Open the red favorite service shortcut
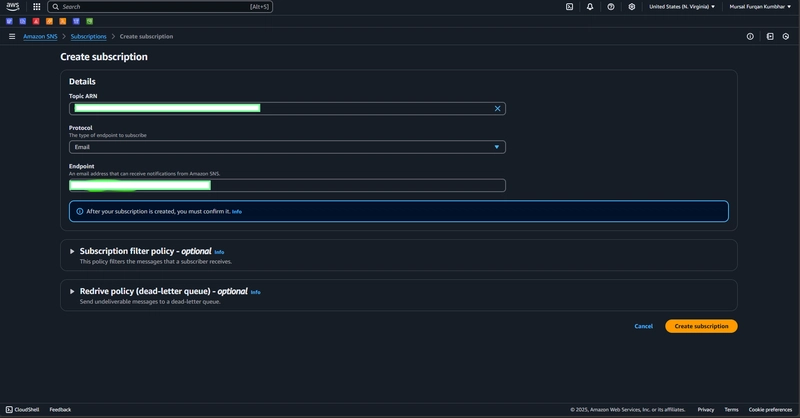The height and width of the screenshot is (418, 800). coord(36,21)
